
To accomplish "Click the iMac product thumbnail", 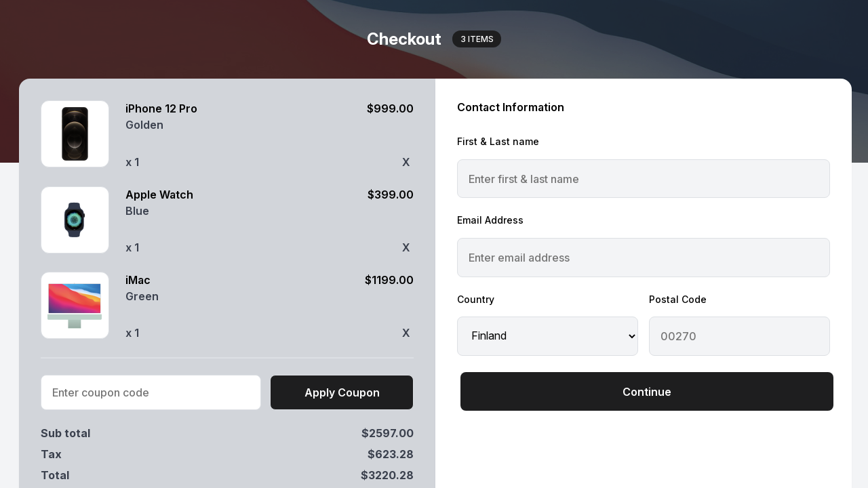I will click(x=75, y=305).
